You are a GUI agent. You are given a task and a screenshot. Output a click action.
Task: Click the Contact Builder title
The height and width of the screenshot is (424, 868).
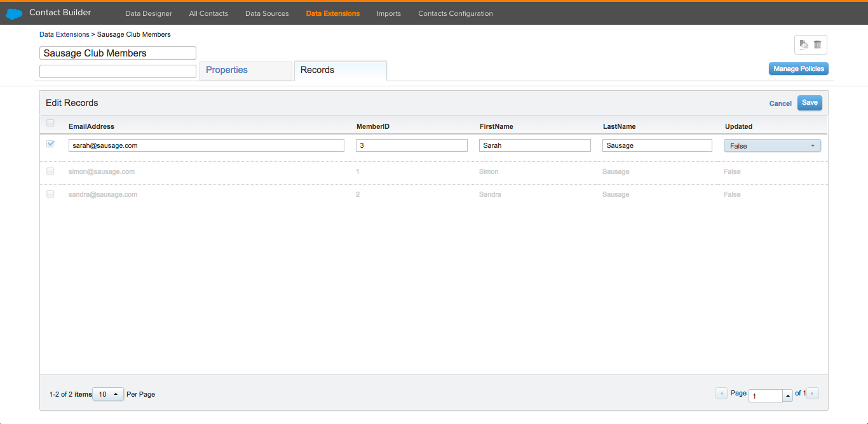point(60,13)
